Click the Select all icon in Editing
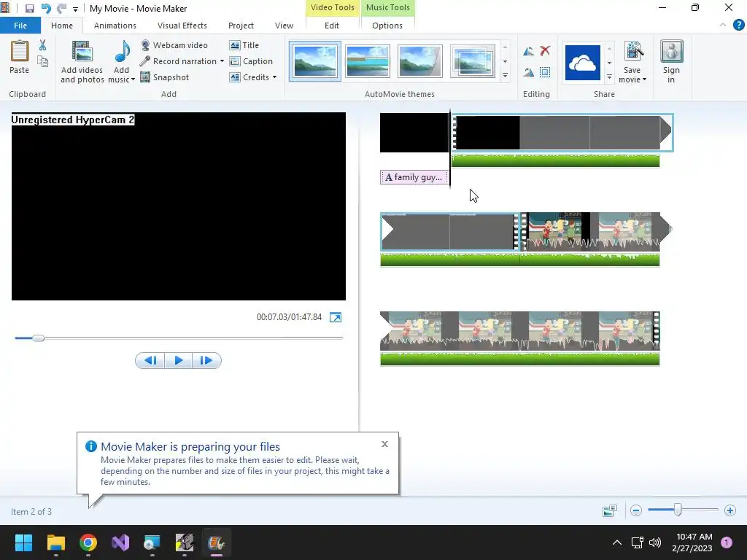Image resolution: width=747 pixels, height=560 pixels. coord(545,72)
